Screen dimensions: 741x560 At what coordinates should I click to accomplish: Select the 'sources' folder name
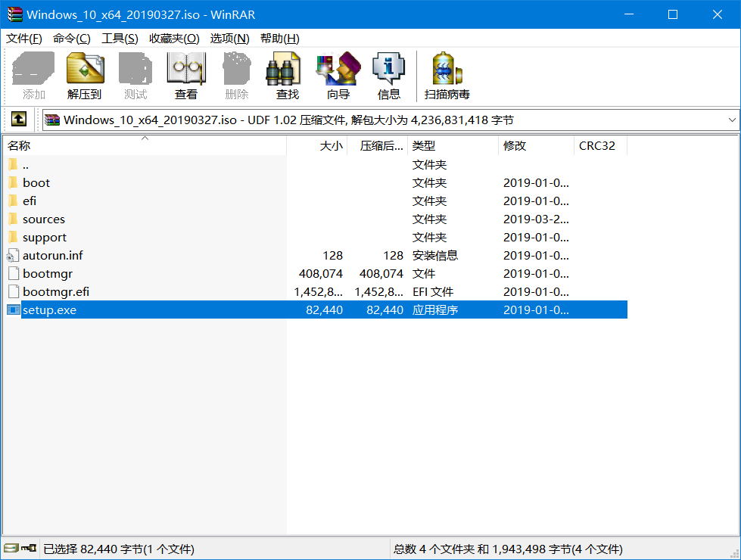pos(43,219)
